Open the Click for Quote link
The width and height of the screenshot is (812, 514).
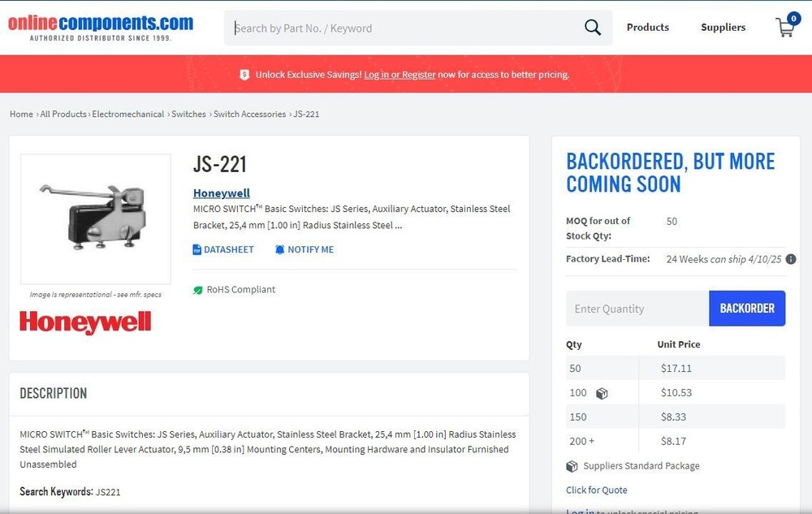(x=596, y=490)
